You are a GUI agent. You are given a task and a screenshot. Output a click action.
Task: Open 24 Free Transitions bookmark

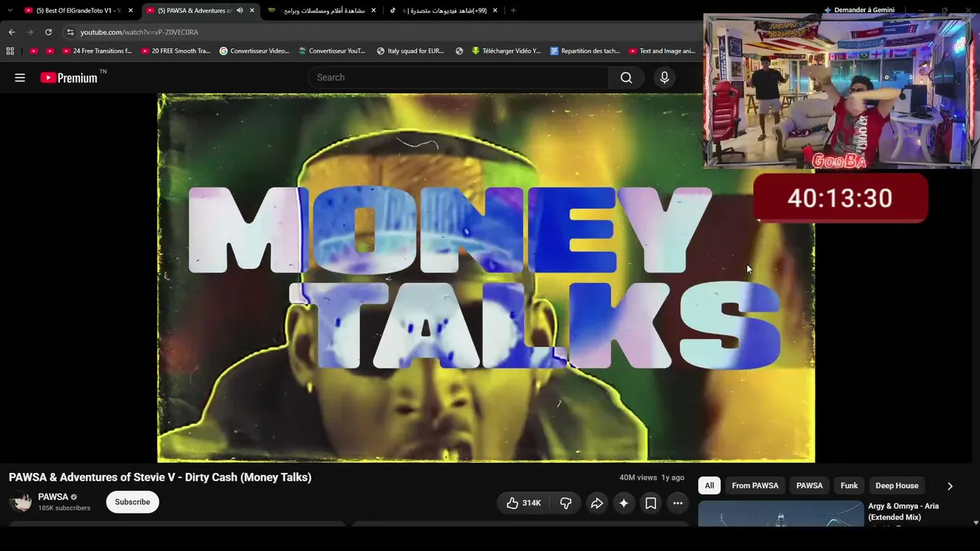point(97,51)
